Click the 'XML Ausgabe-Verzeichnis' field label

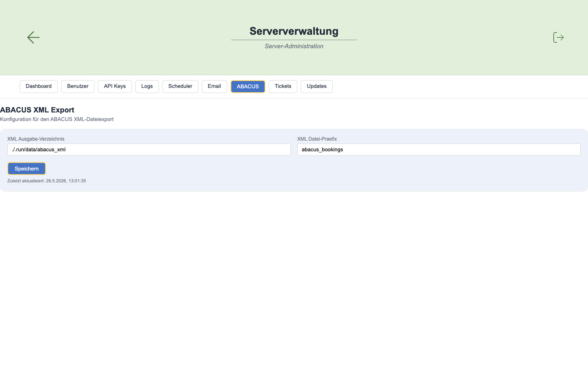pos(36,139)
